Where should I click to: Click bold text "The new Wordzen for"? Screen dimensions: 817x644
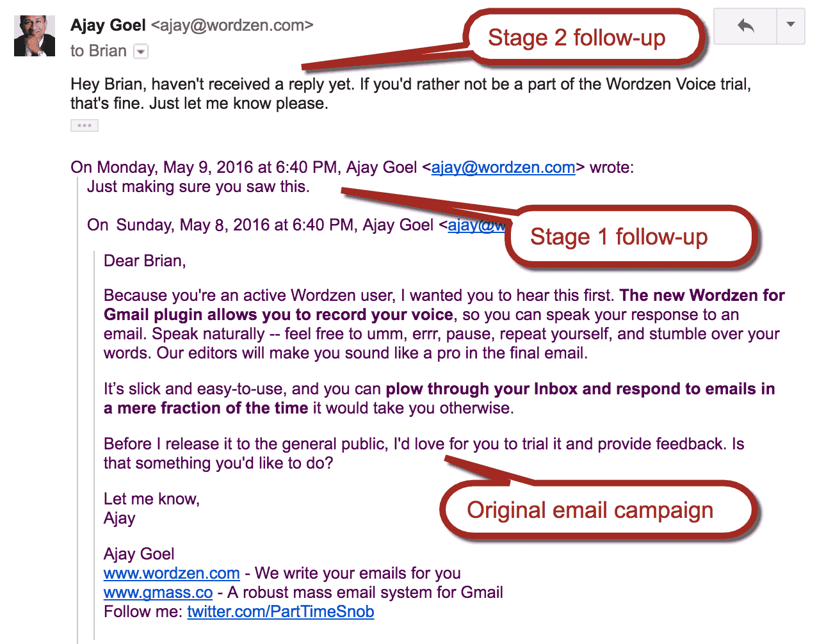[702, 296]
